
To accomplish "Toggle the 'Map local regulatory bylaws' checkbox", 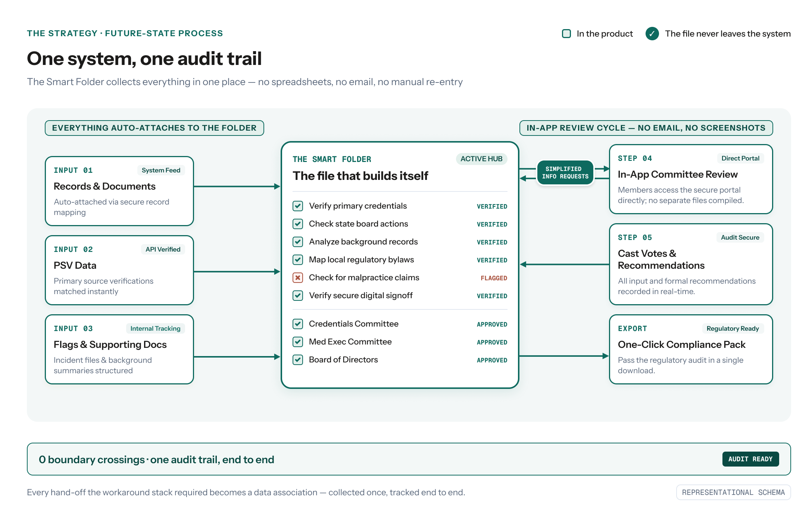I will [298, 260].
